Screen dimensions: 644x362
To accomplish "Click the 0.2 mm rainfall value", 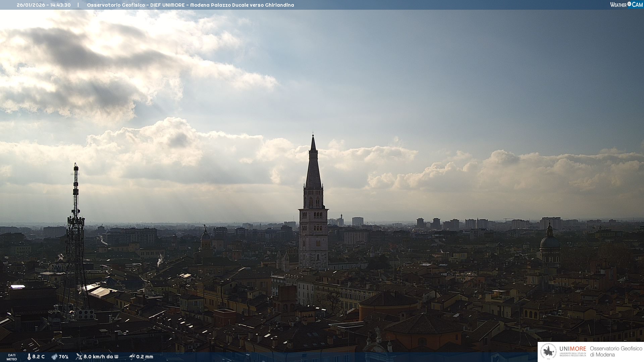I will [x=145, y=357].
